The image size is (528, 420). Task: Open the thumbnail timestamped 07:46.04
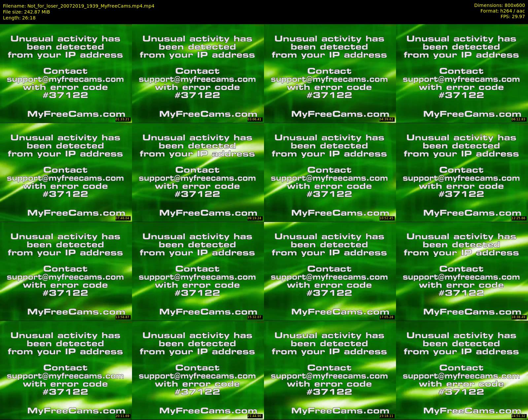click(x=66, y=172)
